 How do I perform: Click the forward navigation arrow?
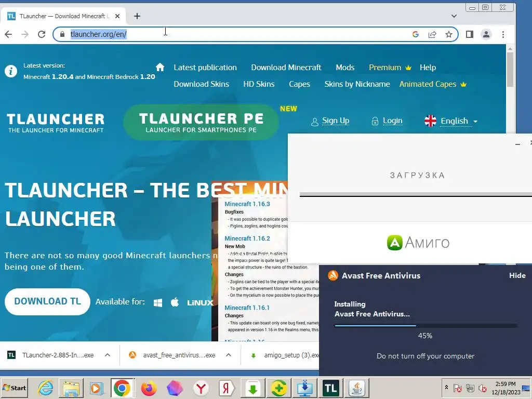click(x=25, y=34)
